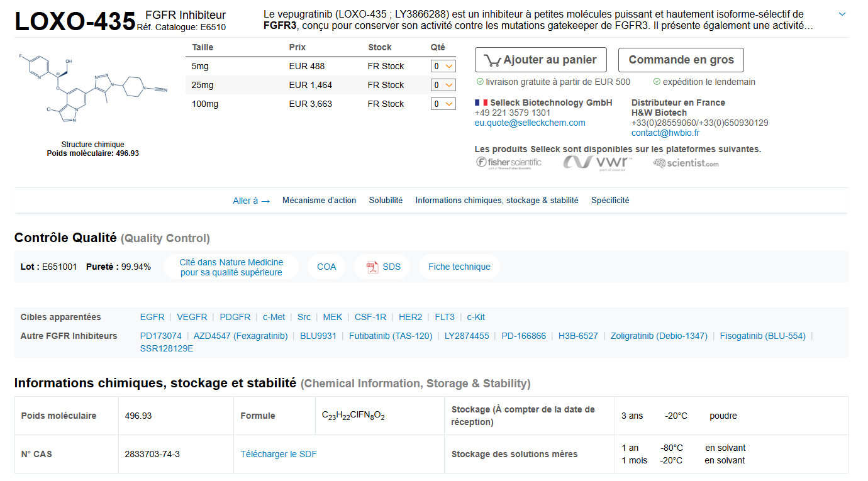The width and height of the screenshot is (868, 481).
Task: Open Fiche technique
Action: point(459,267)
